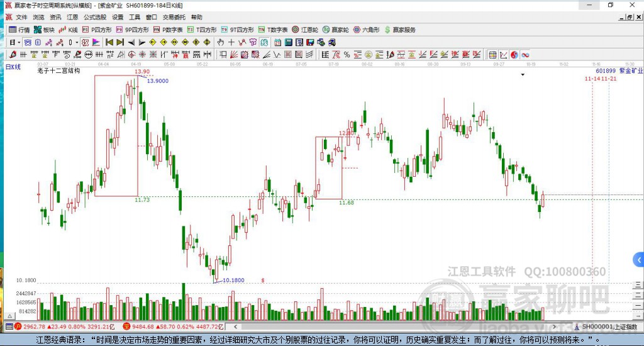Expand the blue side panel chevron
The image size is (644, 346).
(639, 260)
